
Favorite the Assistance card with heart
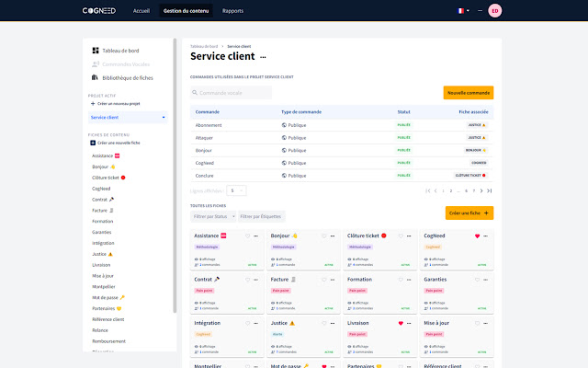tap(247, 236)
